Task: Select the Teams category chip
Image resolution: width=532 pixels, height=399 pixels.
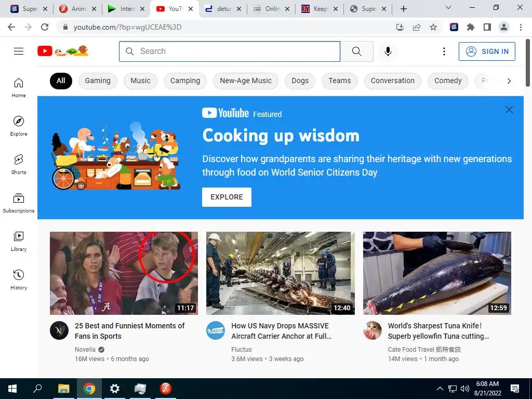Action: pos(340,81)
